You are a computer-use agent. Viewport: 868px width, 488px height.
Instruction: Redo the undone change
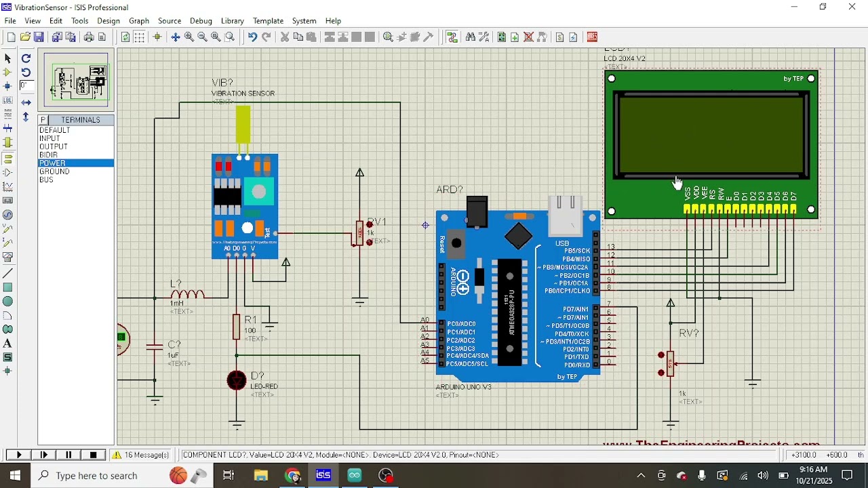(267, 37)
